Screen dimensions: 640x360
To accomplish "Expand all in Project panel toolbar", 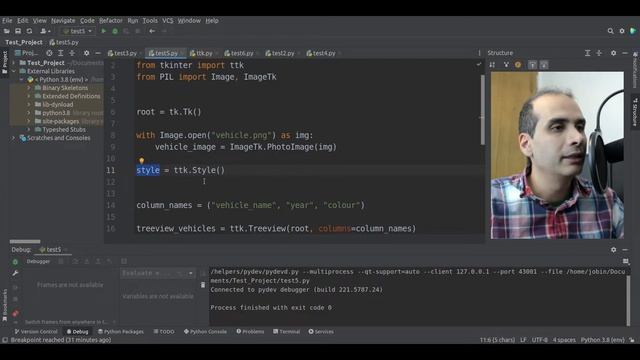I will click(x=60, y=53).
